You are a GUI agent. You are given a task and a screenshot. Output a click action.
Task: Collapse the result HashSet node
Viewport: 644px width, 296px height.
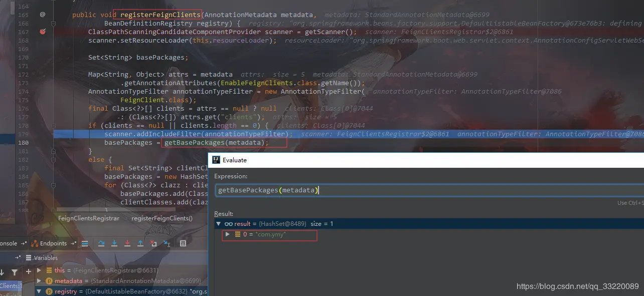219,224
